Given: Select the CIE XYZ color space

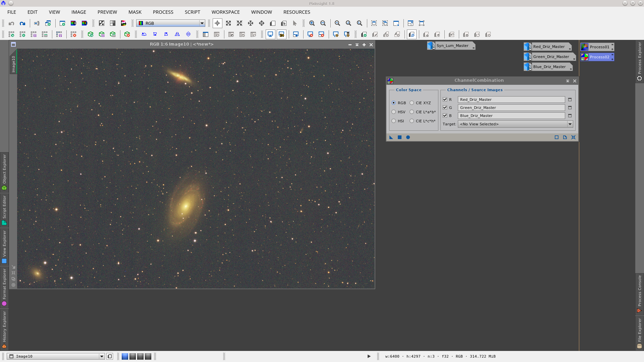Looking at the screenshot, I should [412, 103].
